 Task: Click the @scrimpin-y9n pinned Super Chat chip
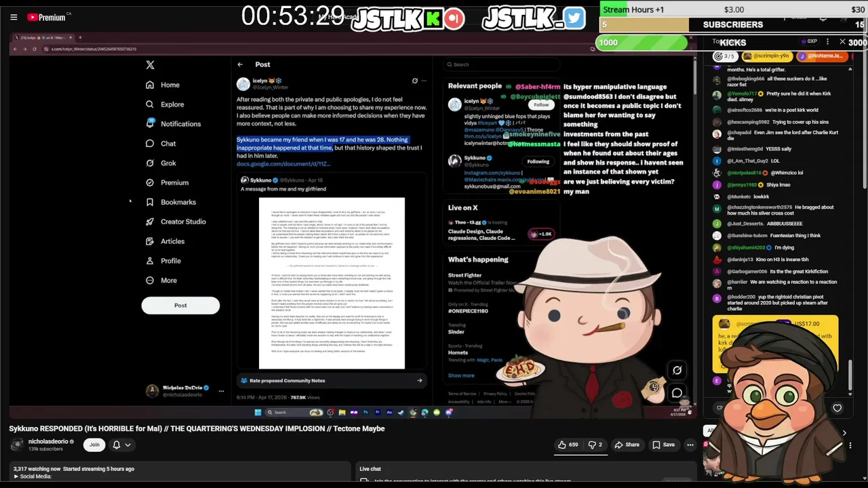click(766, 56)
